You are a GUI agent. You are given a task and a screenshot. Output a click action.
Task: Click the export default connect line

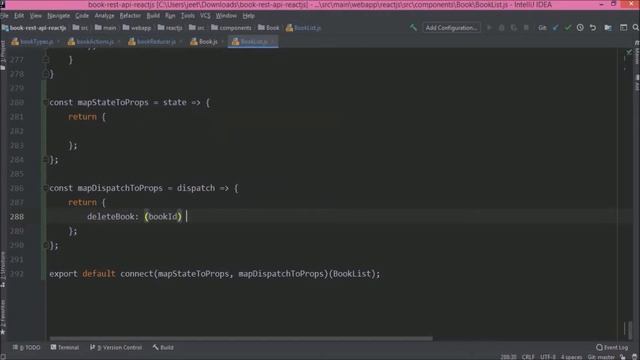pos(215,273)
